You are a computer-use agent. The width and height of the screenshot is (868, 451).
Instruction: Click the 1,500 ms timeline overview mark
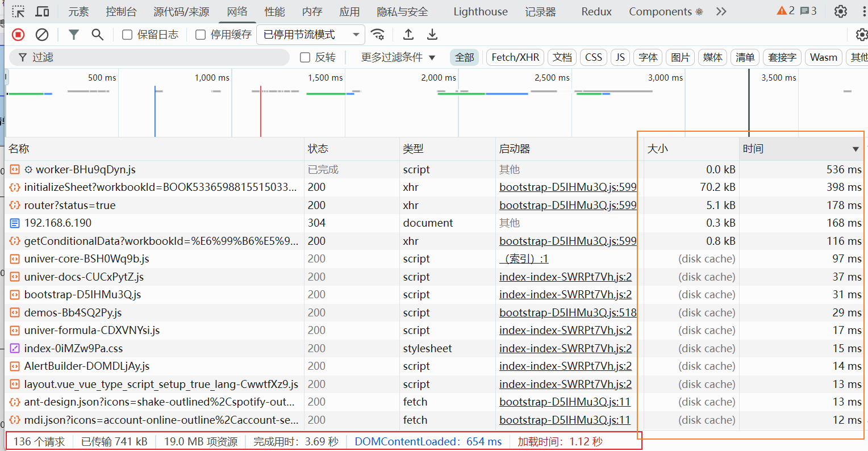[x=325, y=78]
